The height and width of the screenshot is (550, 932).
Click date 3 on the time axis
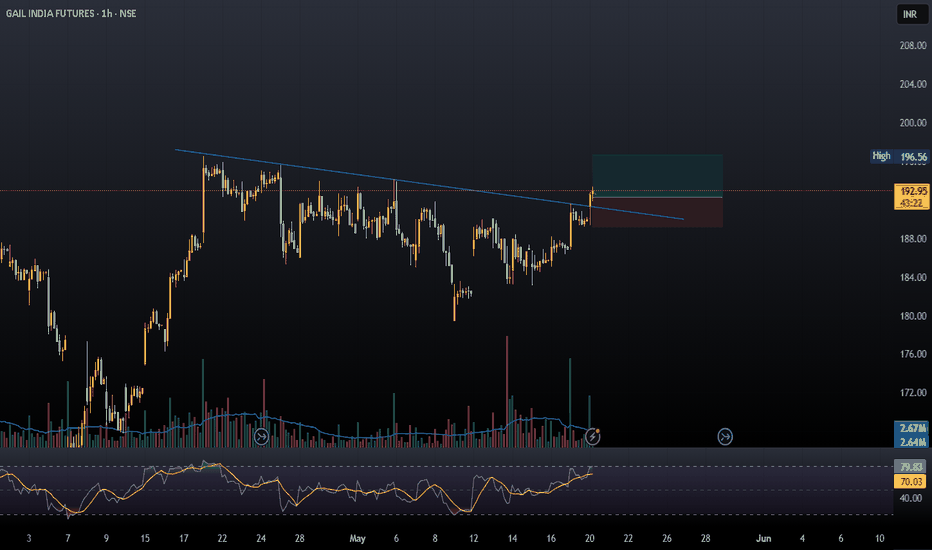click(29, 539)
